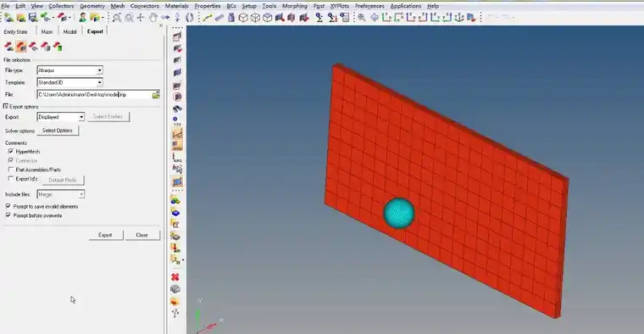Enable the Export Id's checkbox
This screenshot has height=334, width=644.
click(x=11, y=179)
